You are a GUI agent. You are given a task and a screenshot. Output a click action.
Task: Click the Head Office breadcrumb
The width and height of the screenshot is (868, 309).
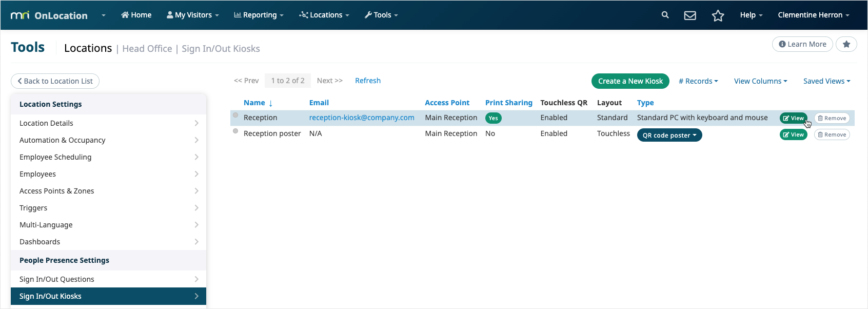[147, 49]
